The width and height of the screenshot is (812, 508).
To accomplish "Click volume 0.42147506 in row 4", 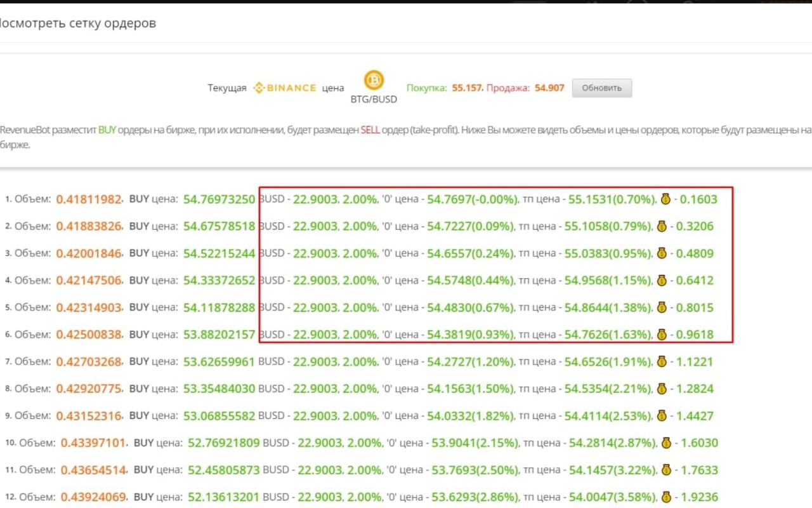I will 89,280.
